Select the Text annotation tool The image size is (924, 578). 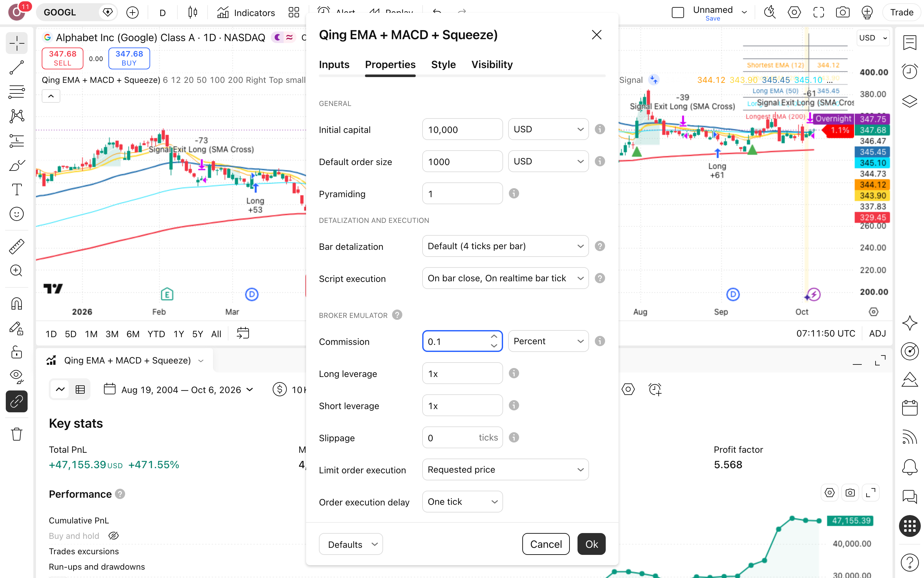point(16,189)
